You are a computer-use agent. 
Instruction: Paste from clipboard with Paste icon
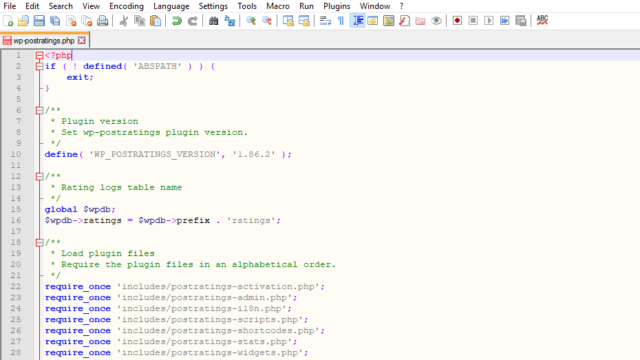click(156, 21)
